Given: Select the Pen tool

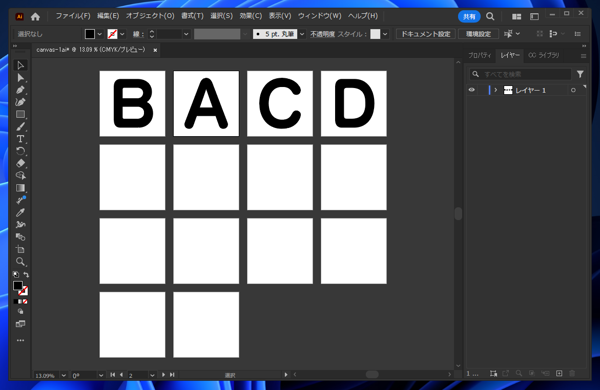Looking at the screenshot, I should point(20,90).
